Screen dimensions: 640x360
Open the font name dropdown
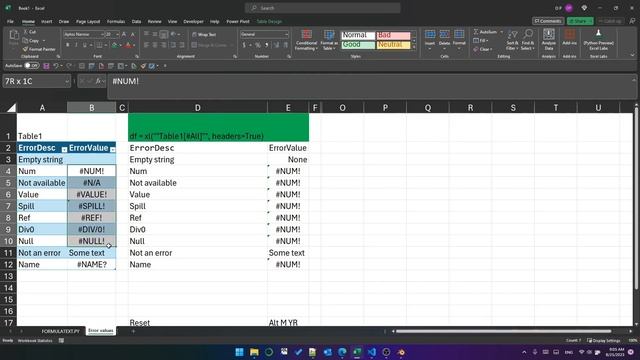[102, 35]
